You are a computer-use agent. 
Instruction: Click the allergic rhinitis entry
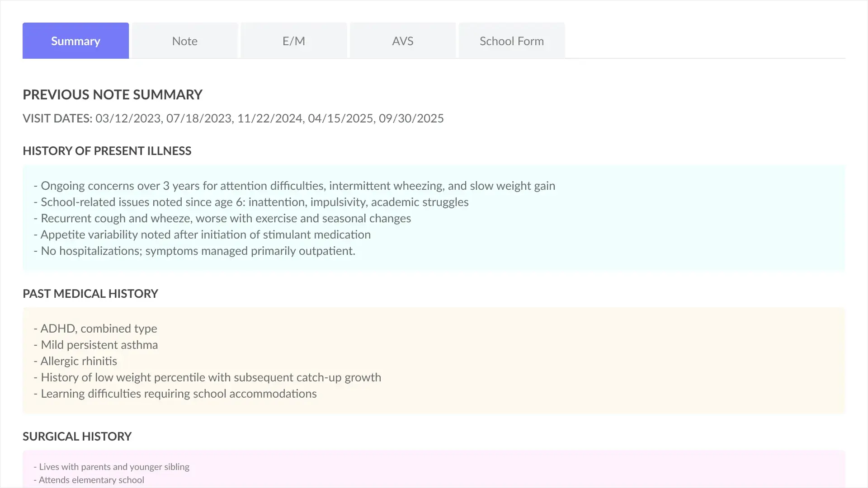[75, 361]
